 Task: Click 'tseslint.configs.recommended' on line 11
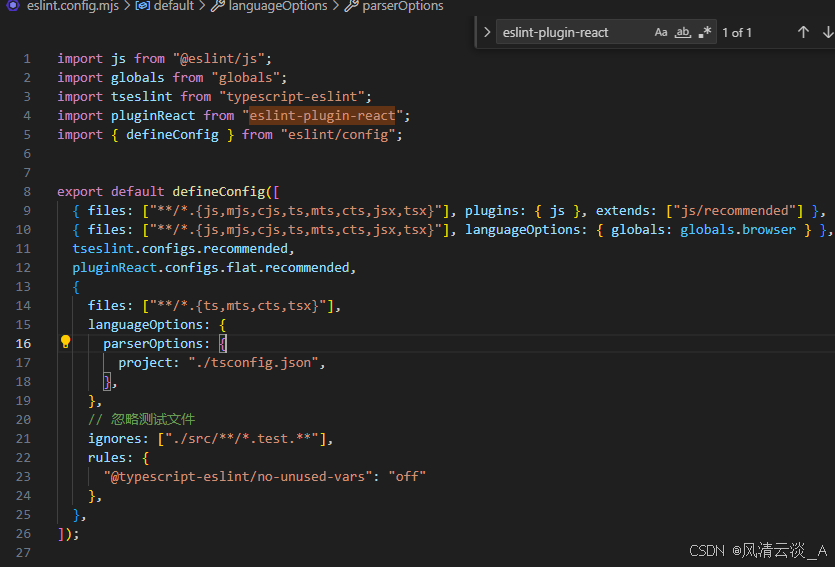pos(180,249)
